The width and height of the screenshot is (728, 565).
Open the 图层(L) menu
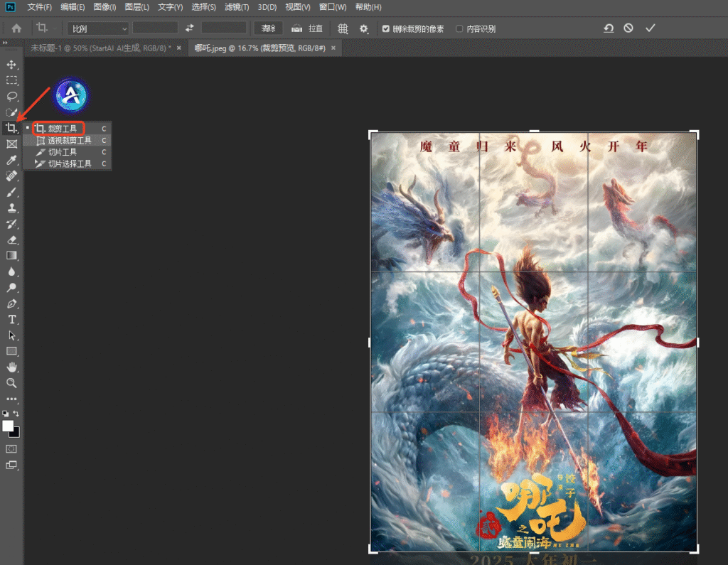[136, 7]
